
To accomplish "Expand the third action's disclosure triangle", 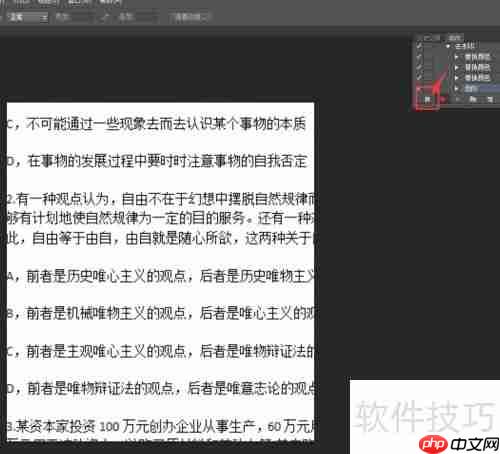I will coord(456,78).
